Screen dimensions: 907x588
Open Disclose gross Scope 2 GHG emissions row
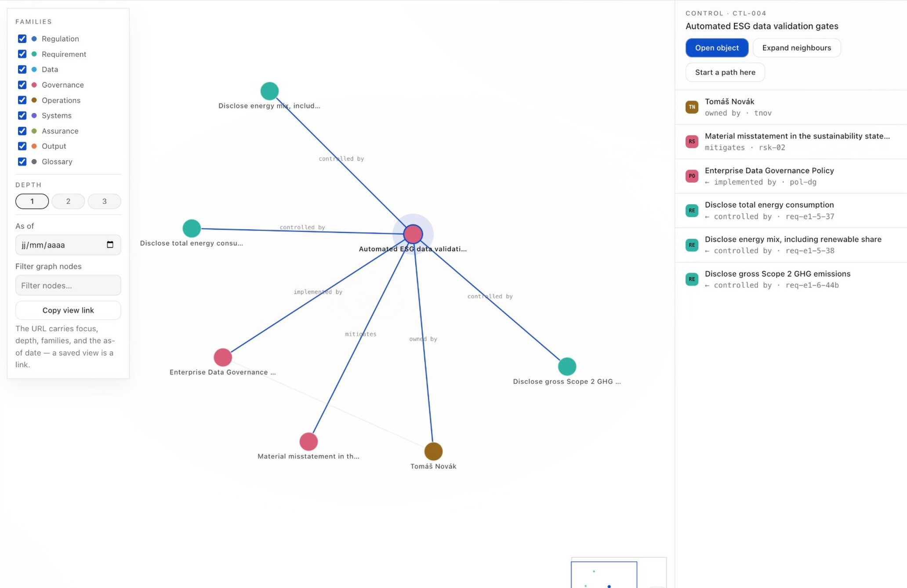(x=791, y=279)
